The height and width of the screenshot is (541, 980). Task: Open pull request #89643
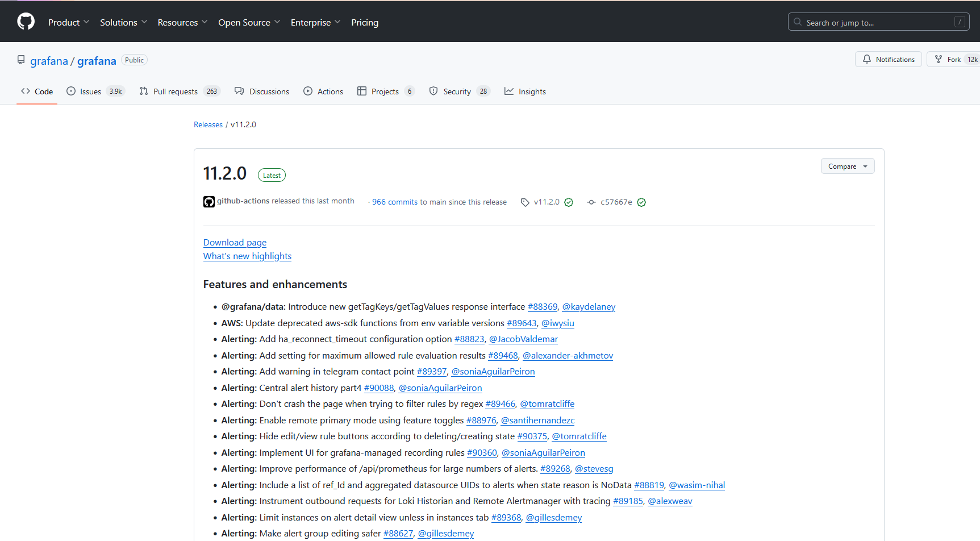click(x=522, y=323)
